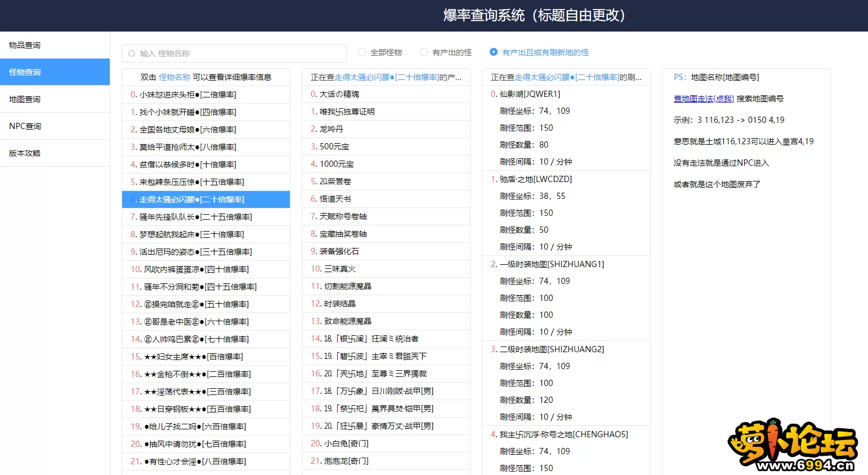The image size is (868, 475).
Task: Open 版本攻略 sidebar item
Action: click(x=55, y=153)
